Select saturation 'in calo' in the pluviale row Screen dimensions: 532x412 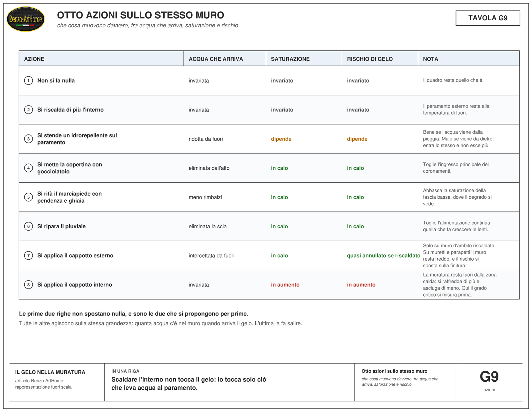[279, 226]
